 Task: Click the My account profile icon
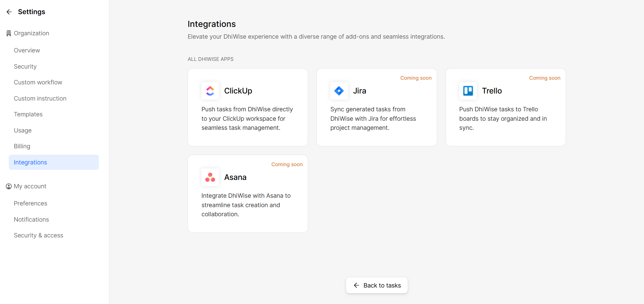[9, 186]
